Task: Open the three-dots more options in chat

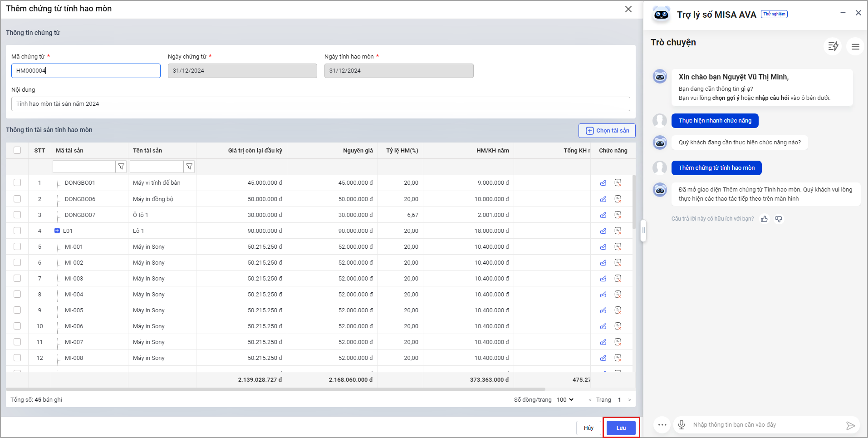Action: tap(662, 425)
